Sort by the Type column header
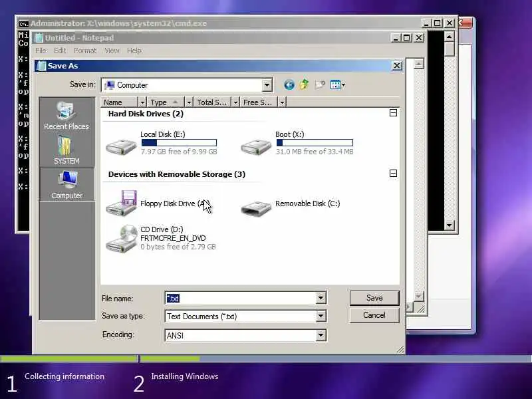The image size is (532, 399). (x=166, y=102)
